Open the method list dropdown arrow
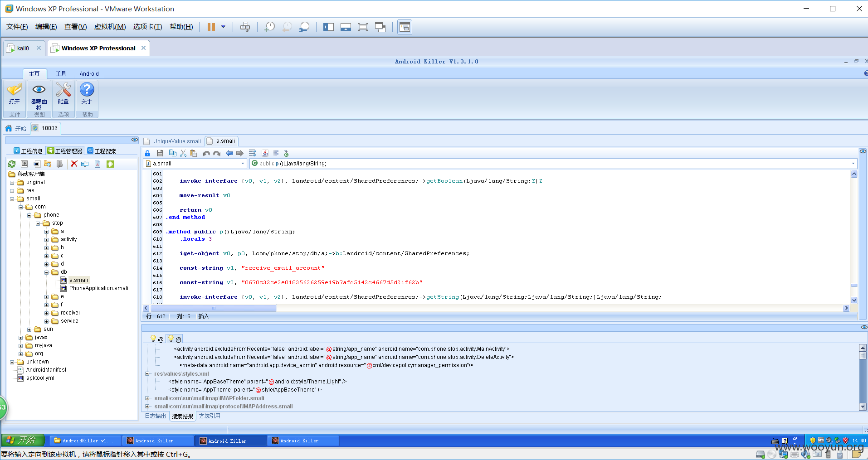Screen dimensions: 868x460 [x=853, y=164]
